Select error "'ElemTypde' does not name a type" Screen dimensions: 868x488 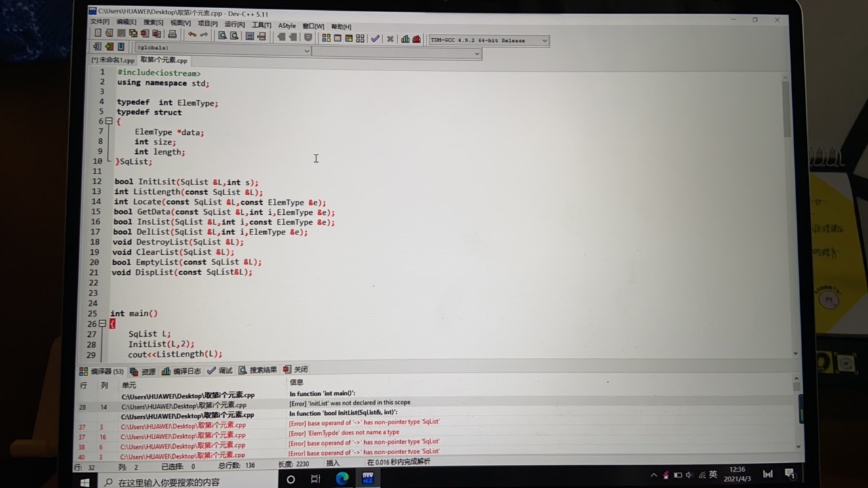click(344, 432)
